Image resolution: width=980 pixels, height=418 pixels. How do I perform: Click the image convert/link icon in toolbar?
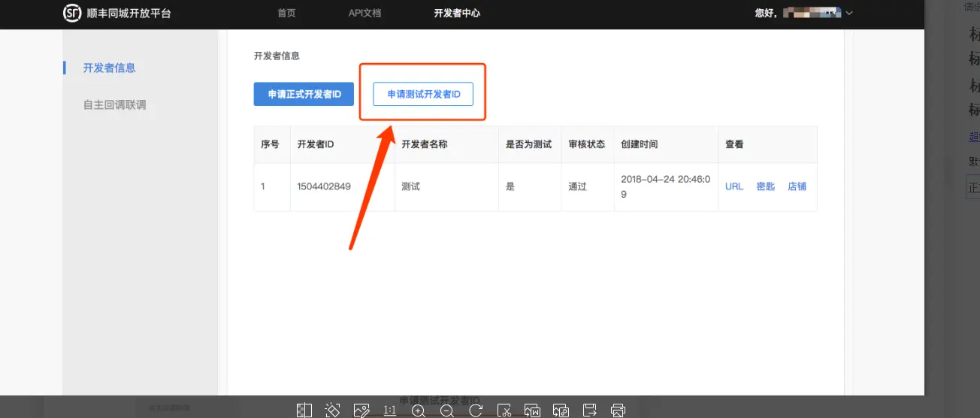tap(561, 410)
